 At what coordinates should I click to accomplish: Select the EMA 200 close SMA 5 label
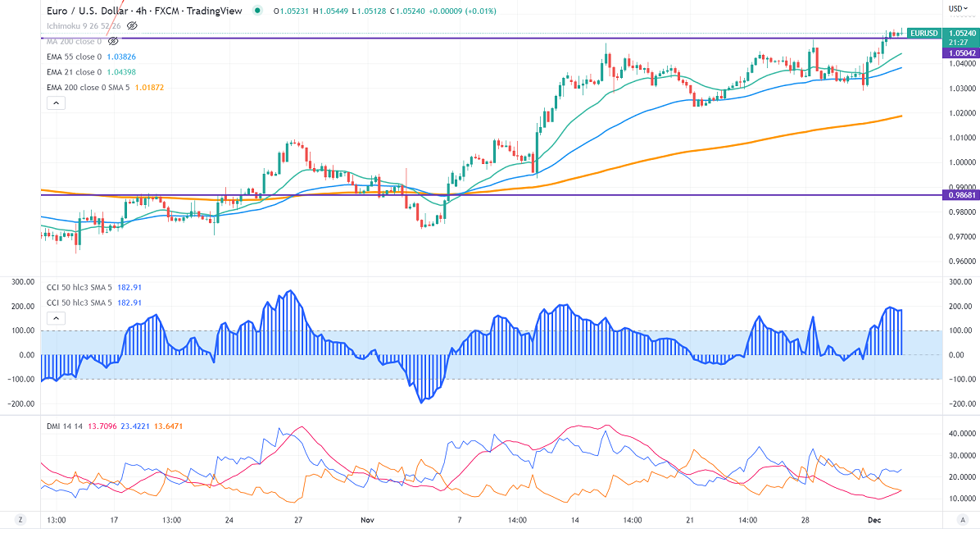[x=88, y=88]
